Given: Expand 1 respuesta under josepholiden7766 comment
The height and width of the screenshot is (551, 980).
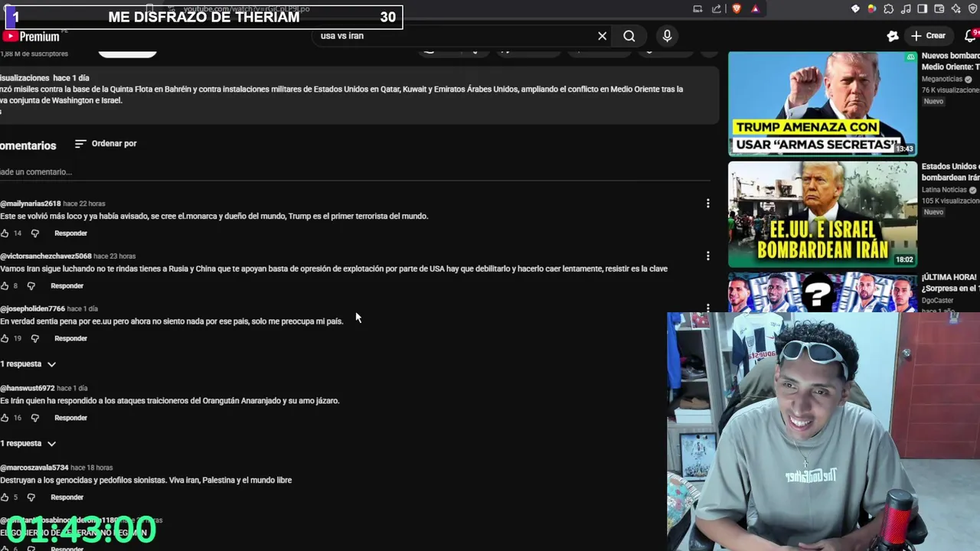Looking at the screenshot, I should pos(28,364).
